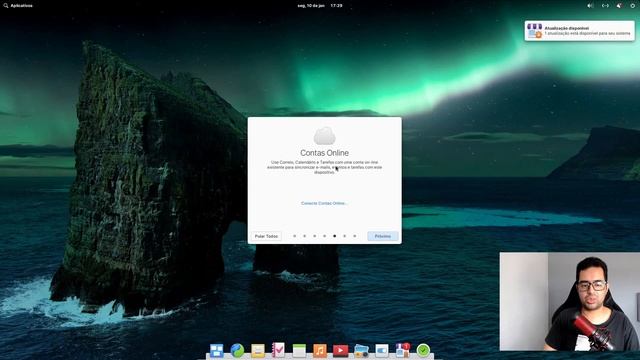The width and height of the screenshot is (640, 360).
Task: Open the notifications bell indicator in top panel
Action: click(619, 6)
